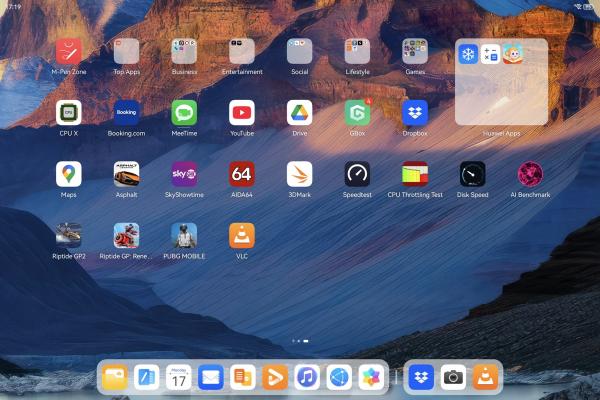This screenshot has height=400, width=600.
Task: Launch the CPU X app
Action: click(x=69, y=113)
